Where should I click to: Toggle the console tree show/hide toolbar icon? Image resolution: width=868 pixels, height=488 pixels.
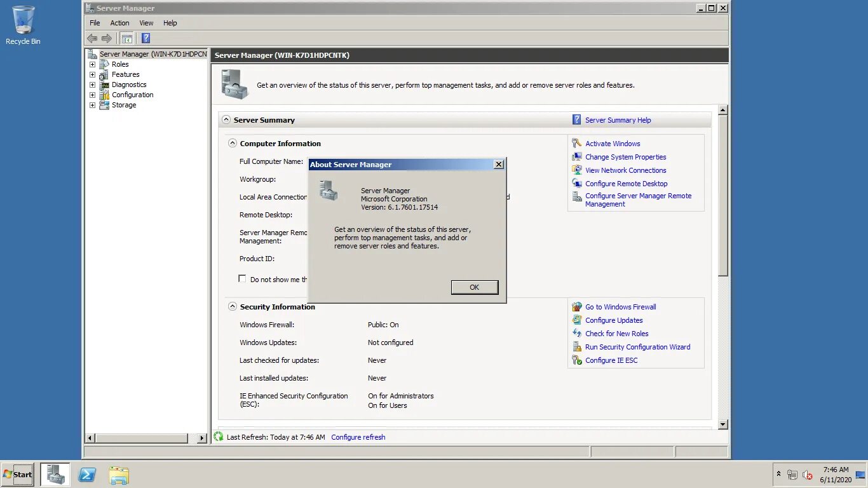point(126,38)
